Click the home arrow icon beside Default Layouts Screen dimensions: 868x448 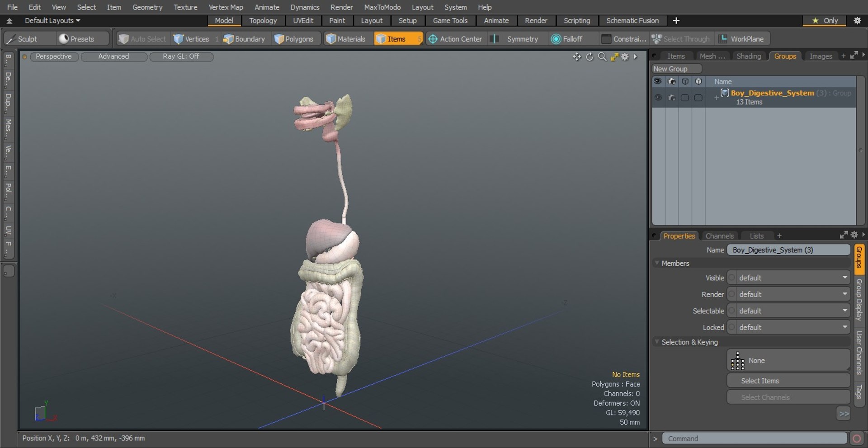(x=9, y=21)
